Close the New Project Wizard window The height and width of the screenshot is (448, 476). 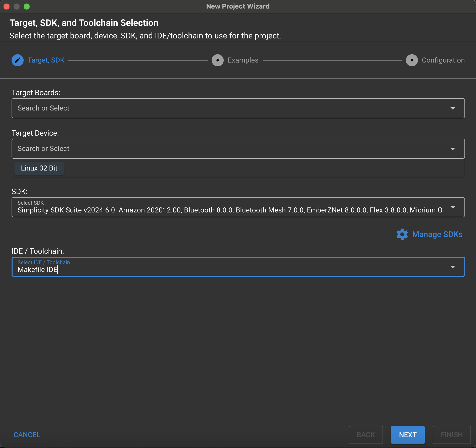click(x=7, y=7)
